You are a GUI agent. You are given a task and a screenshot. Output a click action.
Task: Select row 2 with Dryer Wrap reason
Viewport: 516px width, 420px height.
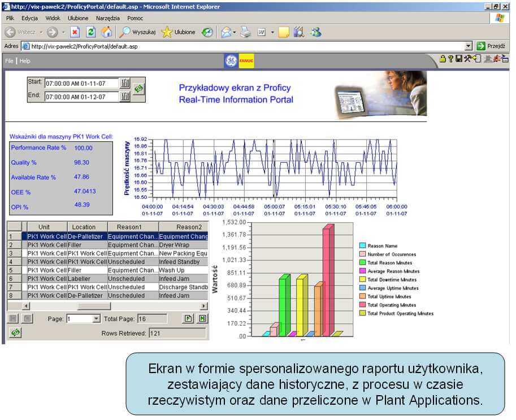[x=107, y=245]
